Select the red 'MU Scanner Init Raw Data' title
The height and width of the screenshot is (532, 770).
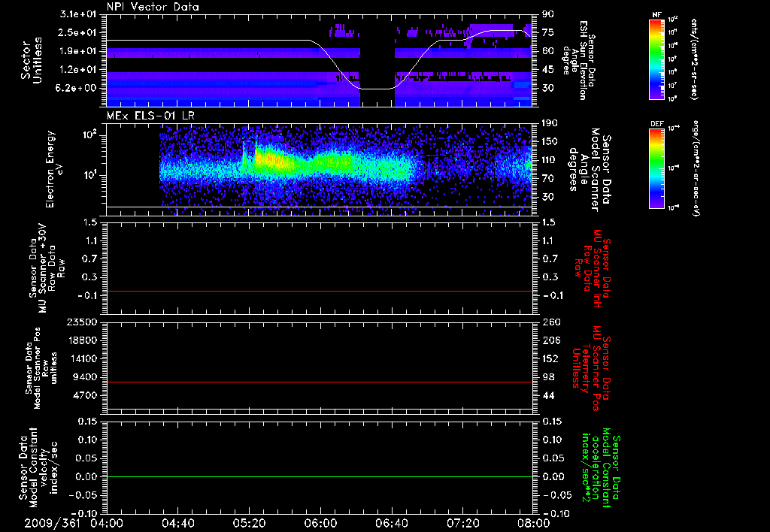coord(593,268)
